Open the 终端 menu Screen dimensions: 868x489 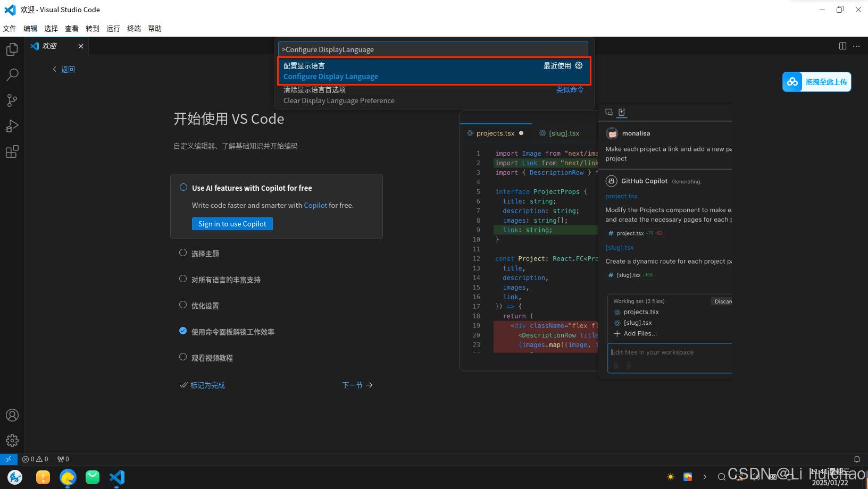click(134, 29)
